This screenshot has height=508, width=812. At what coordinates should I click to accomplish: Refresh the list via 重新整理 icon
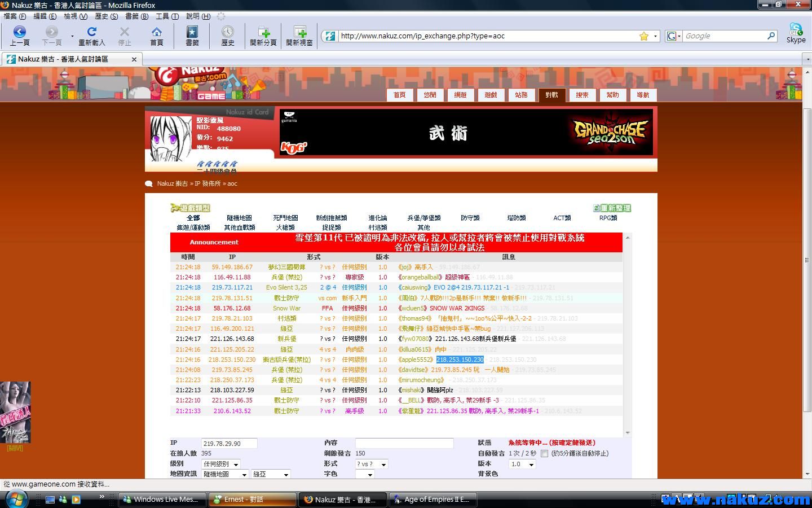pos(612,208)
